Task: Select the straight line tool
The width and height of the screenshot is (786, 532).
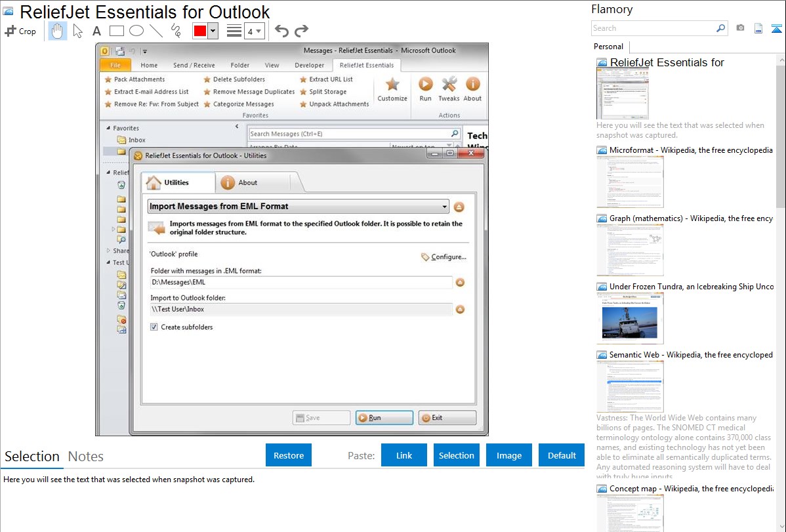Action: tap(156, 31)
